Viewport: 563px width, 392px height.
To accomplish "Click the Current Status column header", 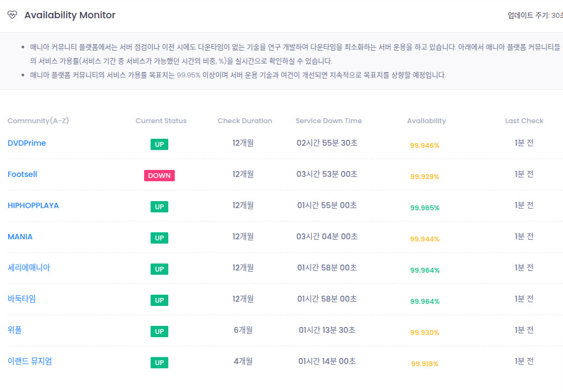I will click(161, 121).
